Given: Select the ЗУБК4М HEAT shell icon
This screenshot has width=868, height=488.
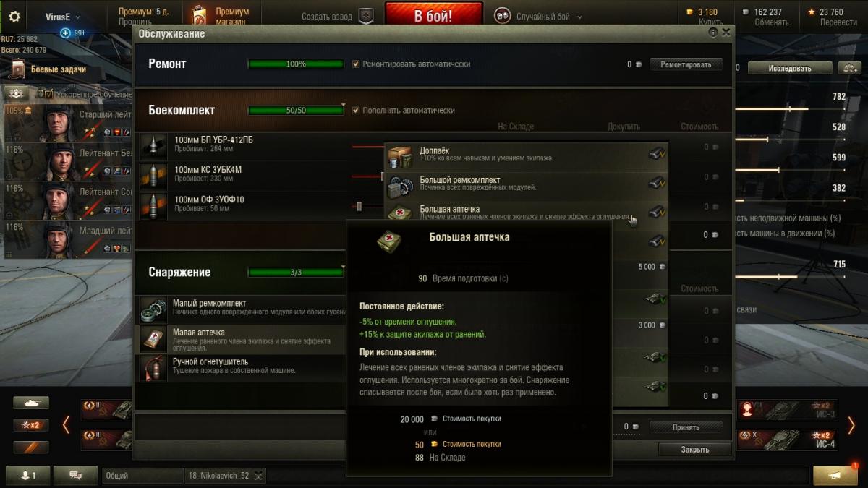Looking at the screenshot, I should coord(153,176).
